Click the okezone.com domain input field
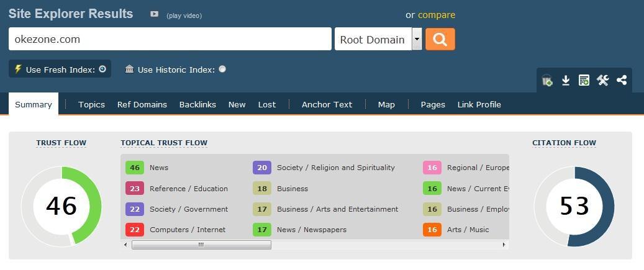The width and height of the screenshot is (644, 270). 170,39
